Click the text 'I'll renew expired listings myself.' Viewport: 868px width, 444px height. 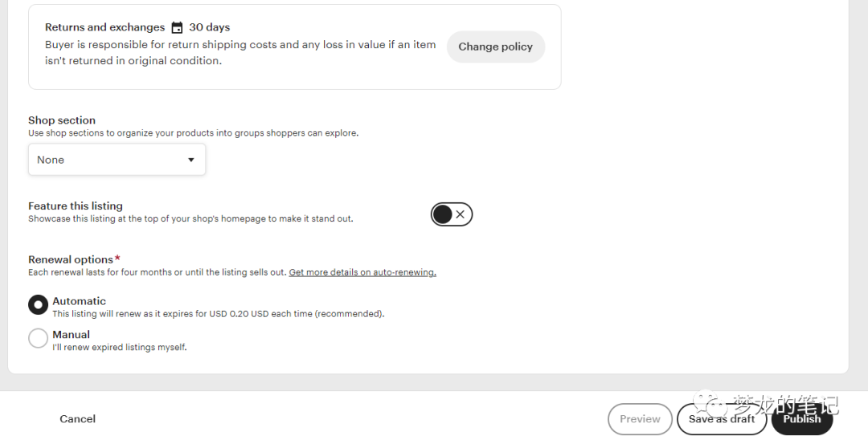120,347
